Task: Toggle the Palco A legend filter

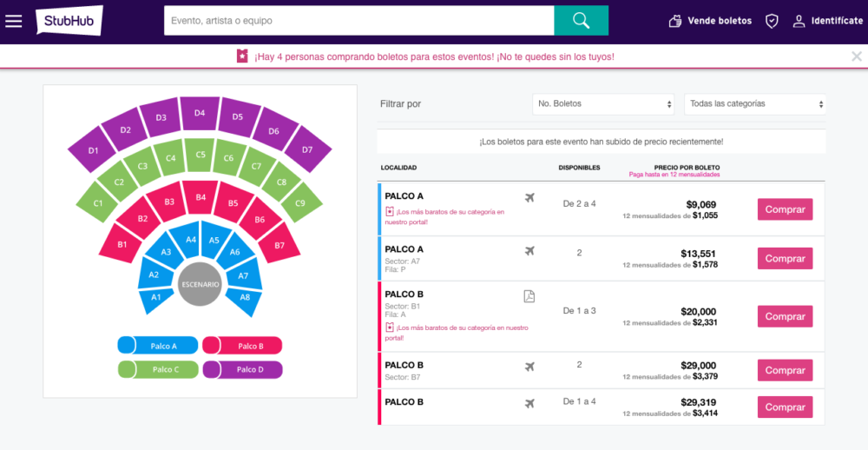Action: point(158,345)
